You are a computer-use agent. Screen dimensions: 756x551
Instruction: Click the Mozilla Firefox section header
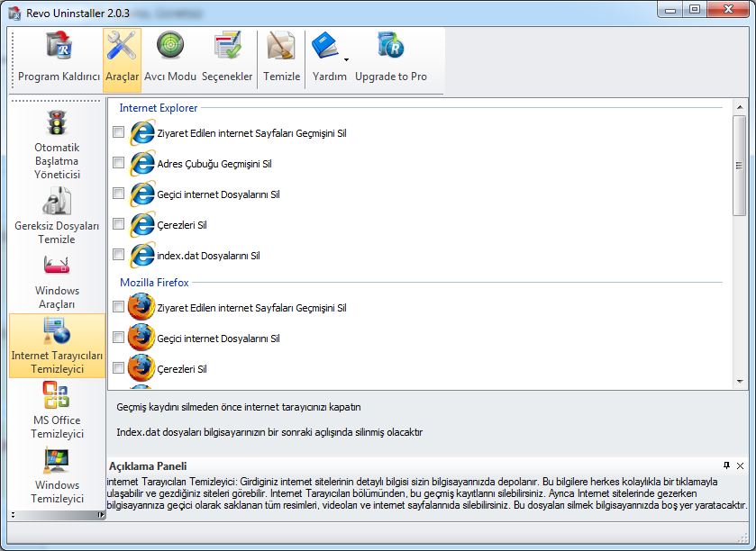pos(154,283)
